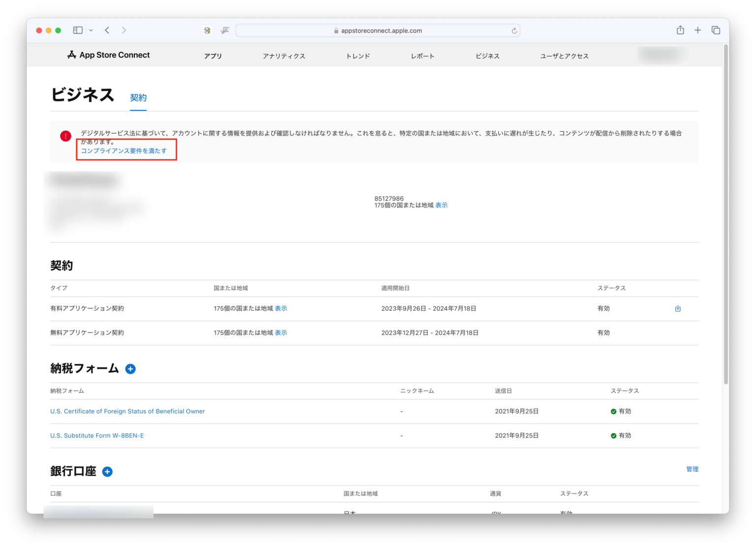
Task: Add a 銀行口座 using the plus icon
Action: tap(107, 471)
